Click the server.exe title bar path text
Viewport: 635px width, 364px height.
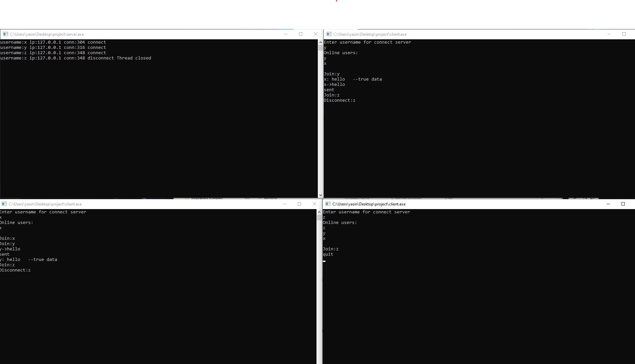tap(47, 34)
